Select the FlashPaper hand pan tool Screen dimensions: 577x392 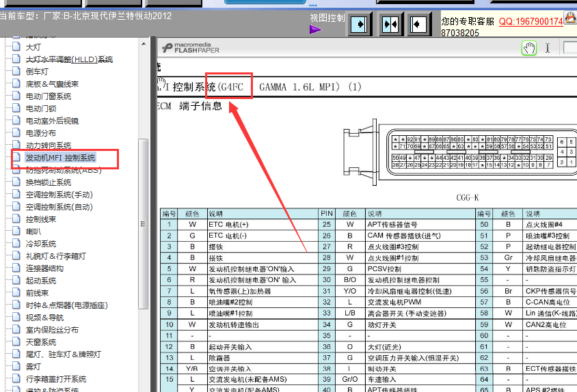(529, 48)
